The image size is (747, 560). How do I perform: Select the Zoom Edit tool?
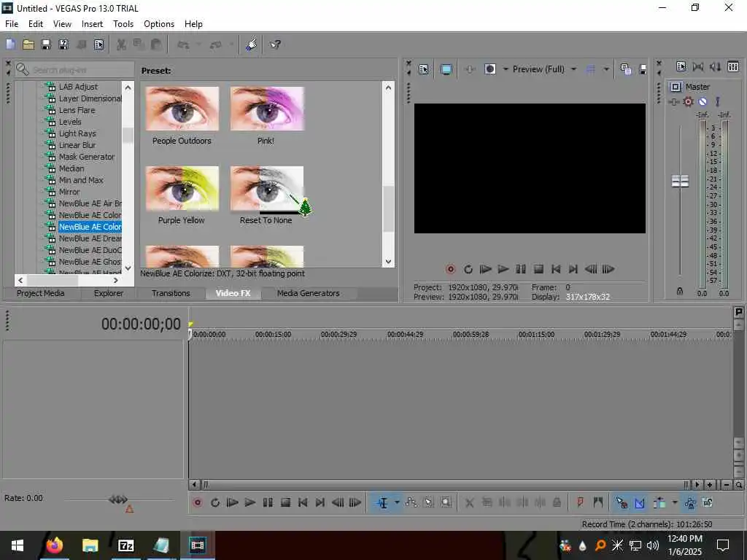pos(446,502)
